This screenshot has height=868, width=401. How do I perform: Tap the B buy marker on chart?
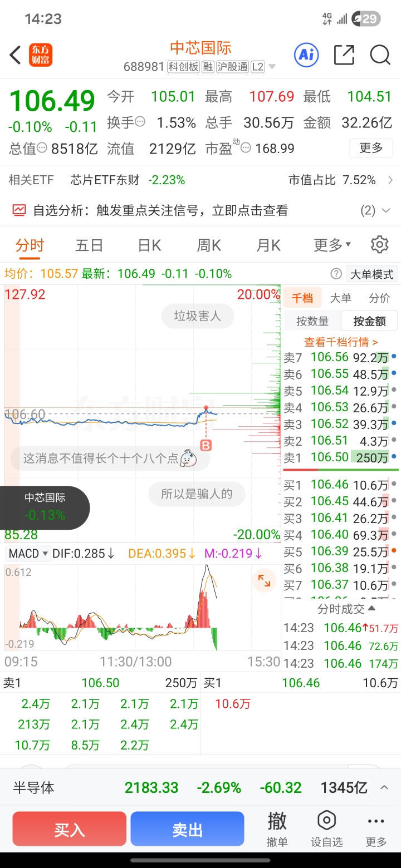[x=206, y=445]
